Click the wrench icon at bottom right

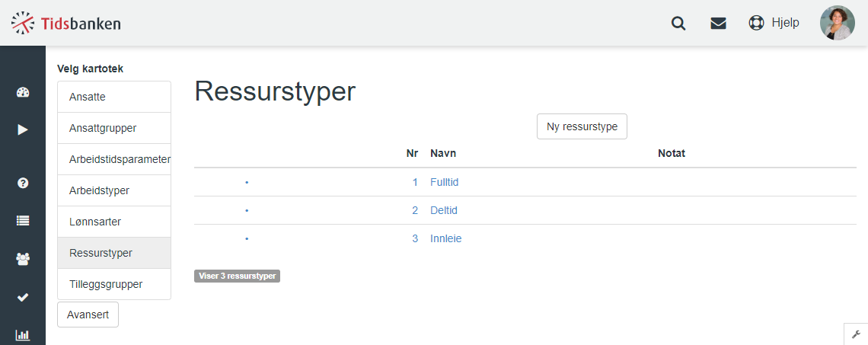coord(856,334)
